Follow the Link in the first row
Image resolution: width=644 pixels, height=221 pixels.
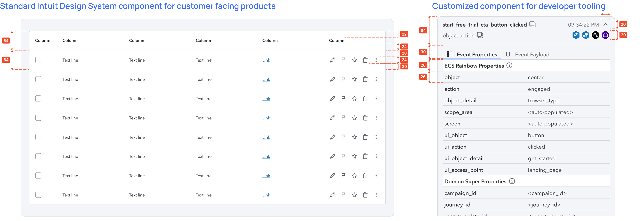click(266, 60)
